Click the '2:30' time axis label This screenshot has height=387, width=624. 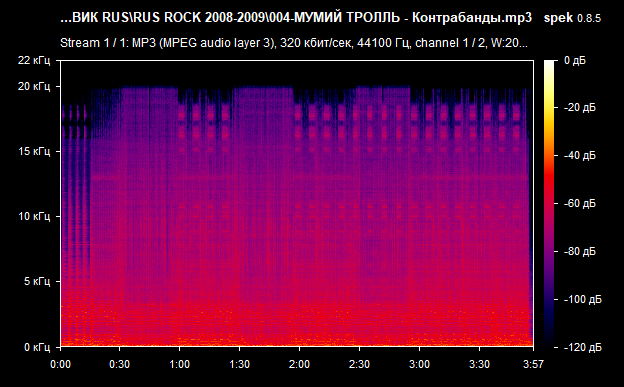click(359, 364)
